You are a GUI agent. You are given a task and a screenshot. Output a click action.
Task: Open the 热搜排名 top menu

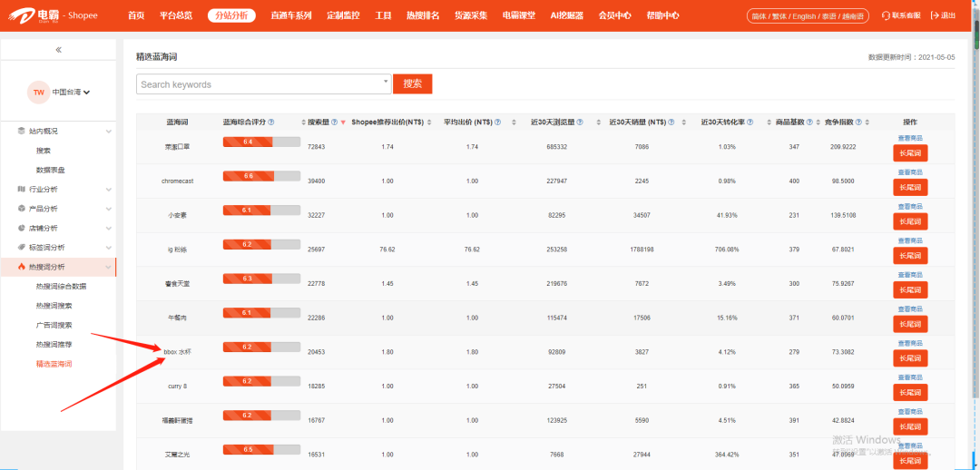(423, 15)
